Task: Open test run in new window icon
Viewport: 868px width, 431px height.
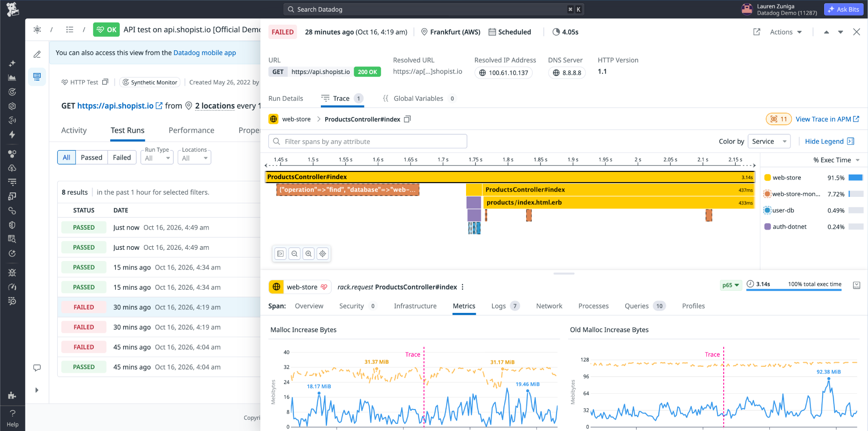Action: (x=757, y=32)
